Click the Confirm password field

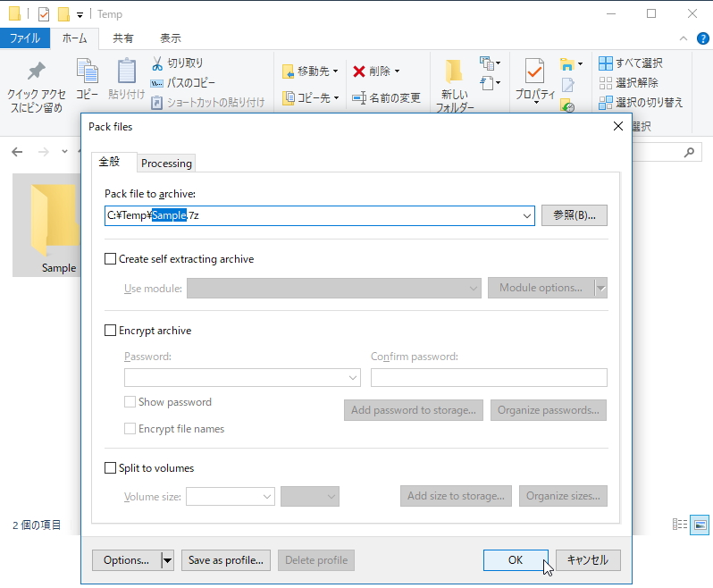pos(489,377)
